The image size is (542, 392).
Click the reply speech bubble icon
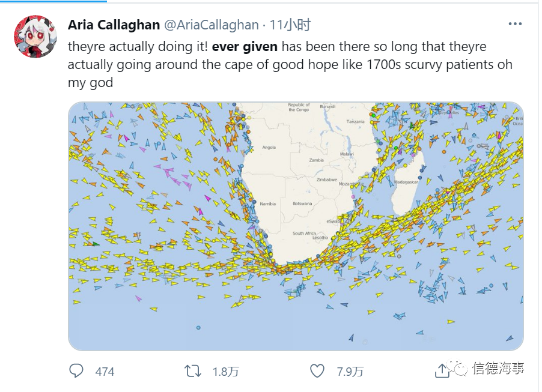tap(76, 371)
